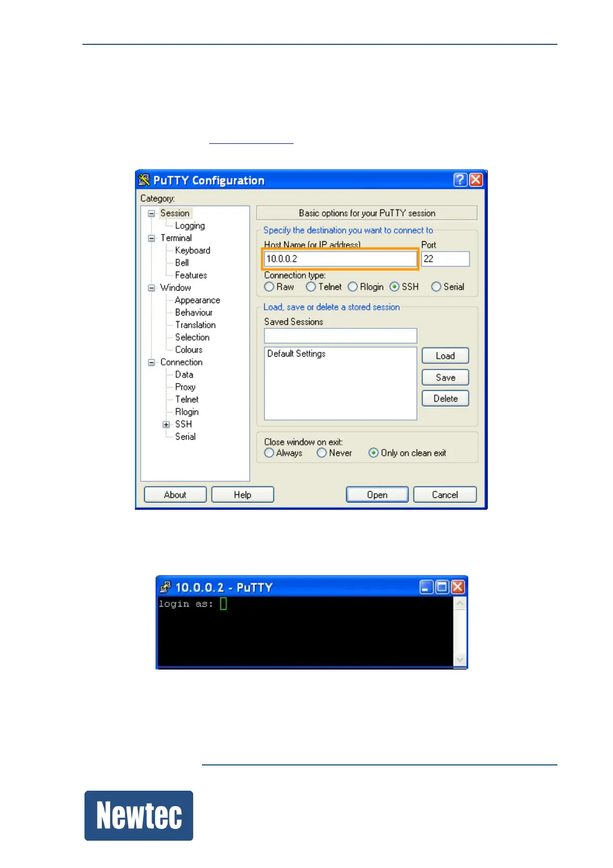The height and width of the screenshot is (868, 613).
Task: Click the terminal scrollbar up arrow
Action: pos(459,604)
